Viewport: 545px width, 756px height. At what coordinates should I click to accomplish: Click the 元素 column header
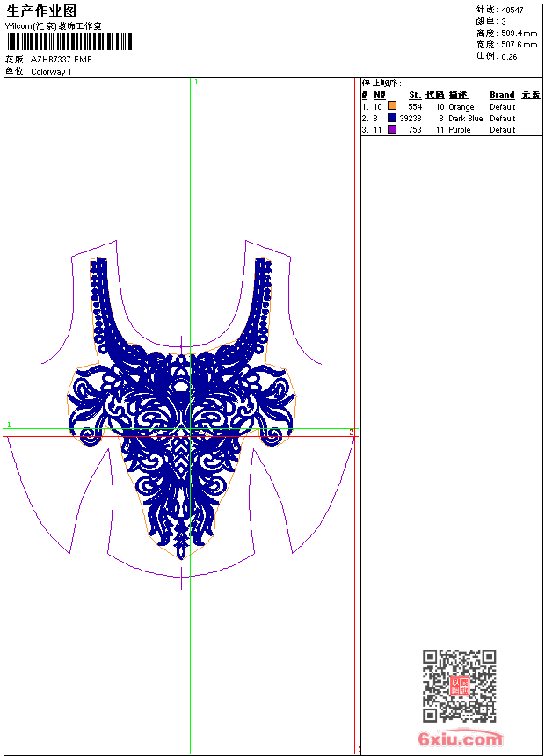tap(531, 95)
